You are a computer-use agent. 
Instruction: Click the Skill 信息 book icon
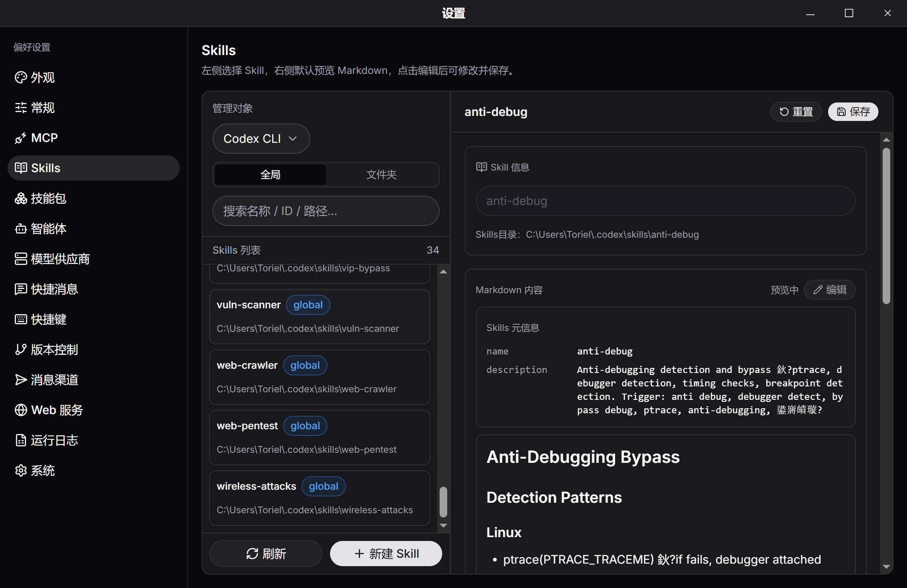click(481, 167)
